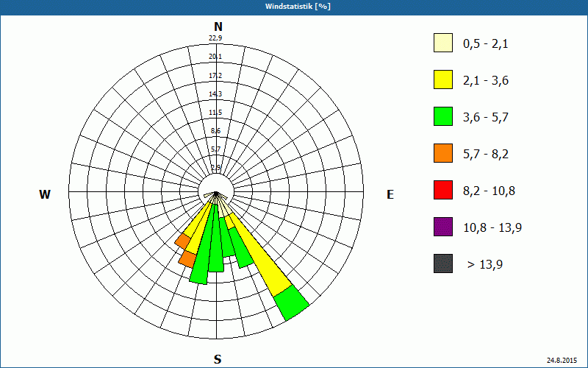Viewport: 588px width, 368px height.
Task: Click the date stamp 24.8.2015
Action: pyautogui.click(x=562, y=360)
